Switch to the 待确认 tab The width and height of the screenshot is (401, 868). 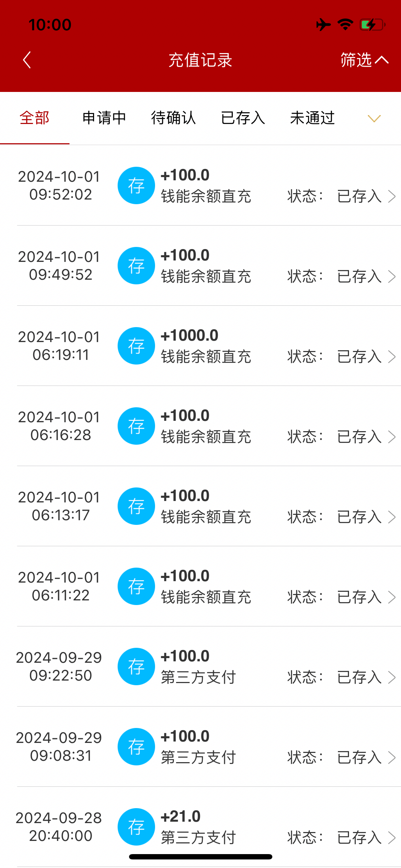tap(174, 118)
